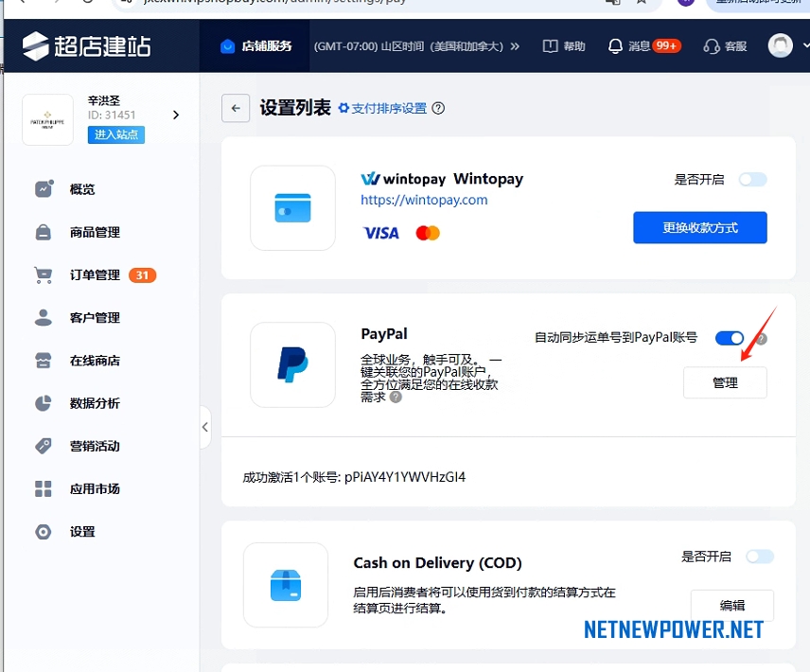810x672 pixels.
Task: Click the 商品管理 bag icon
Action: [44, 232]
